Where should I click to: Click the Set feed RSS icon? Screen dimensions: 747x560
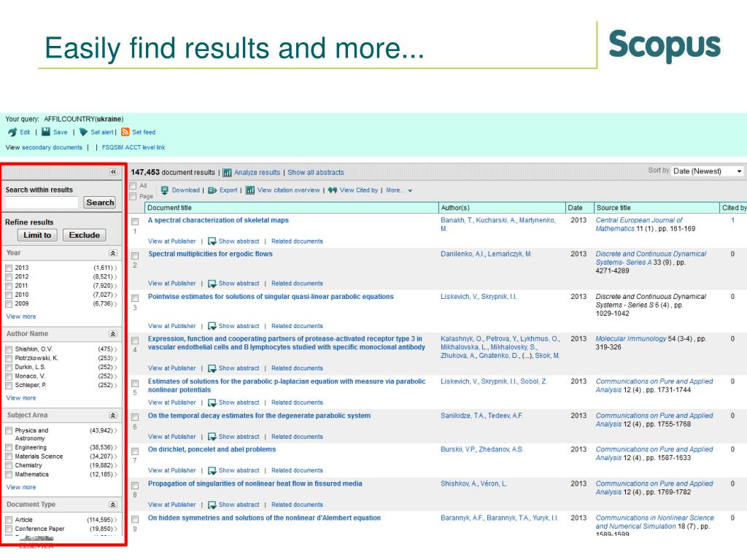(125, 132)
